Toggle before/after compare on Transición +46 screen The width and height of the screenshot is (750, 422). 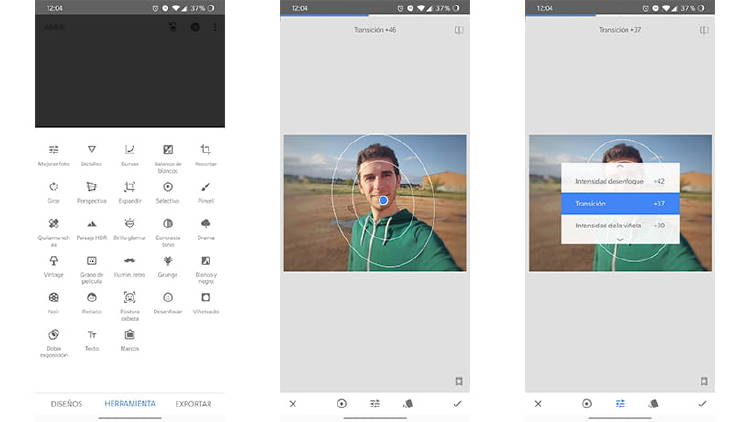click(x=458, y=30)
